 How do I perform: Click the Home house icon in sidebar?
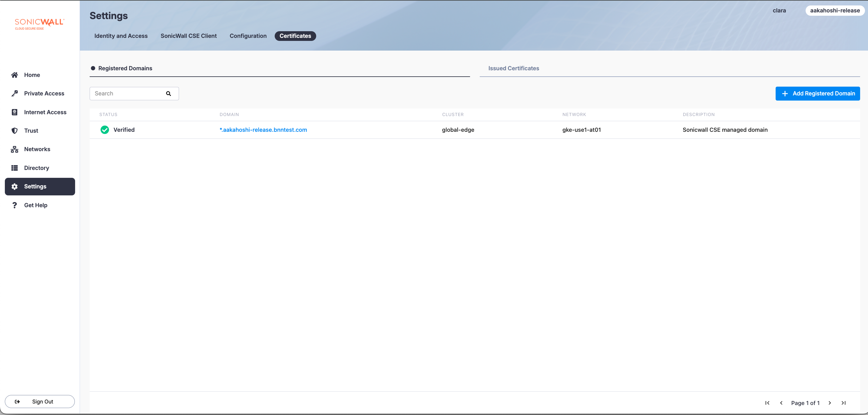pyautogui.click(x=15, y=75)
